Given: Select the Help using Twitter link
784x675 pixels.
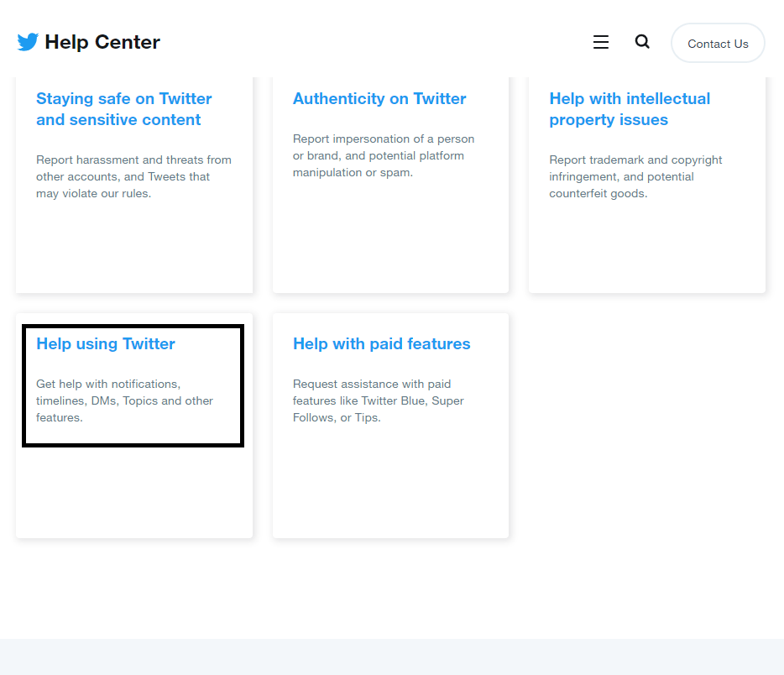Looking at the screenshot, I should click(106, 343).
